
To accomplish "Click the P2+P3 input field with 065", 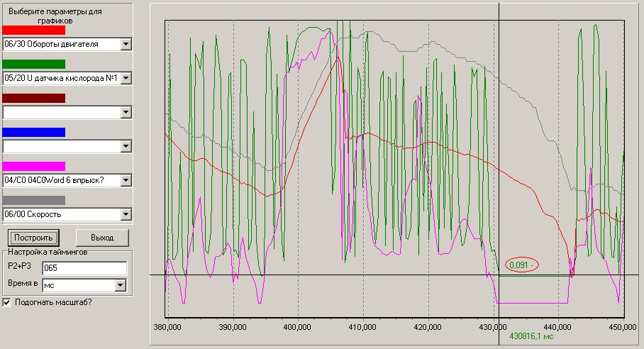I will 84,268.
